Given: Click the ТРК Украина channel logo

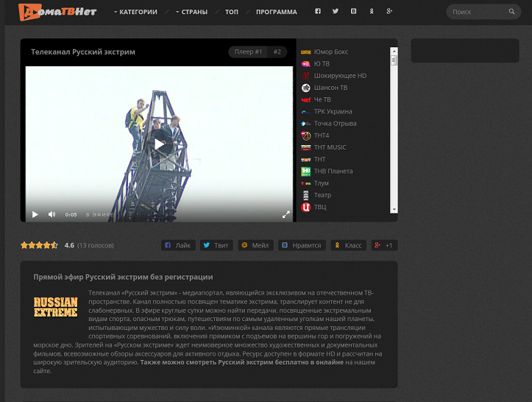Looking at the screenshot, I should click(305, 112).
